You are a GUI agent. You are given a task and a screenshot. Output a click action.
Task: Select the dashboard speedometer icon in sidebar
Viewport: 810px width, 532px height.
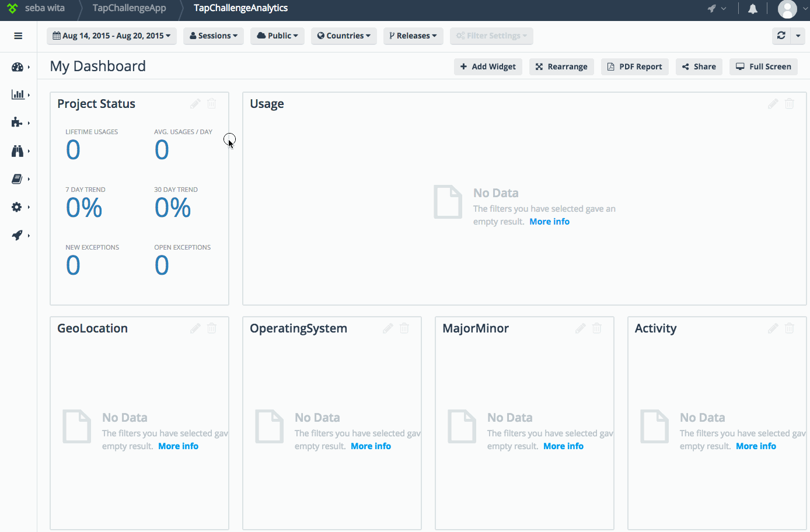click(17, 66)
